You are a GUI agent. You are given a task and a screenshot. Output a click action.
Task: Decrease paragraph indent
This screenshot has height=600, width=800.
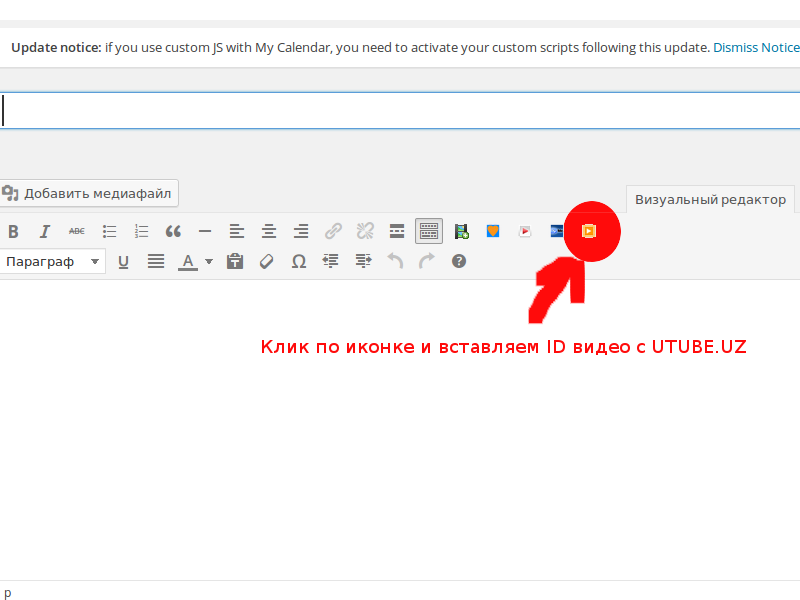coord(331,262)
